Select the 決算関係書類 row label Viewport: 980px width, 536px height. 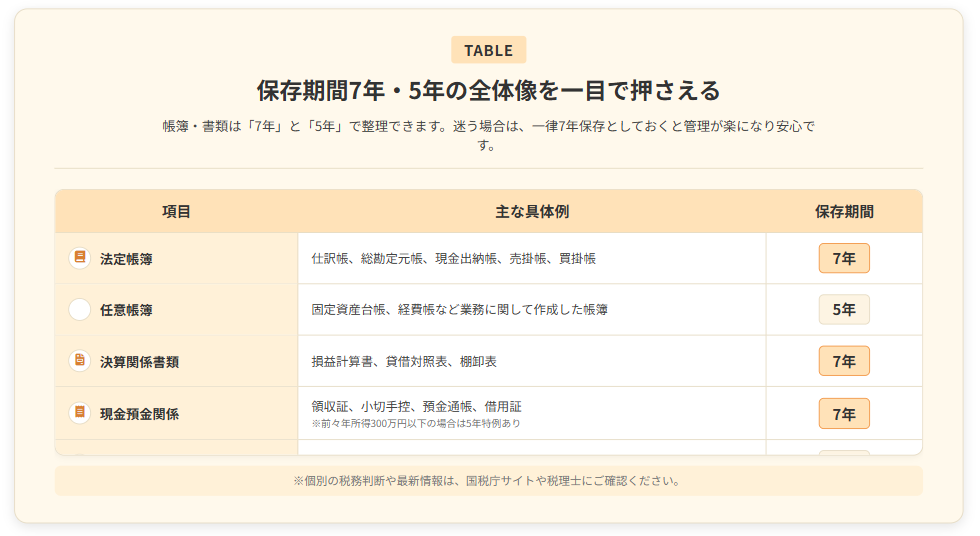click(x=139, y=362)
